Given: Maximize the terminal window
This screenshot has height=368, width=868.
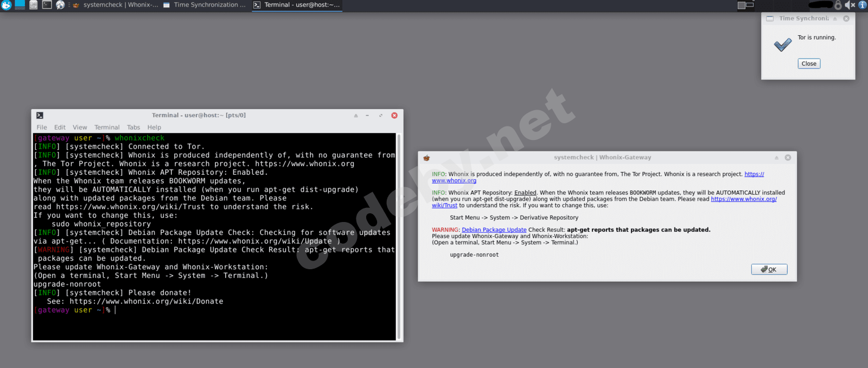Looking at the screenshot, I should [380, 116].
